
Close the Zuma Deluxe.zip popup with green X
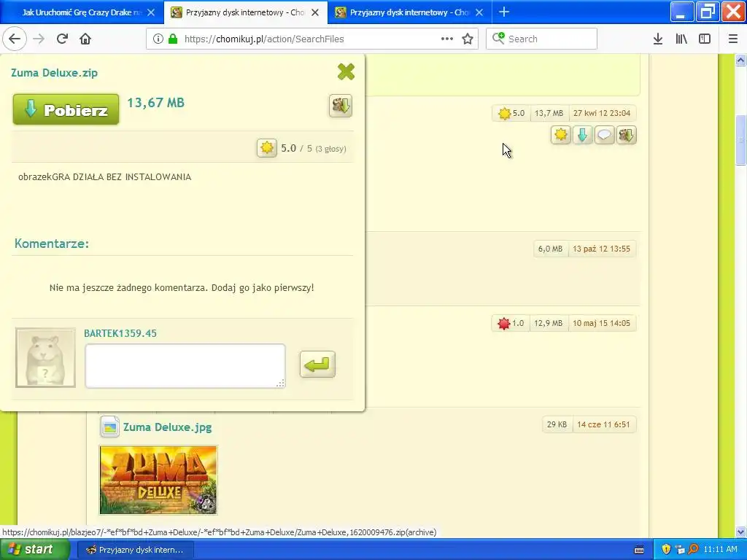coord(346,72)
